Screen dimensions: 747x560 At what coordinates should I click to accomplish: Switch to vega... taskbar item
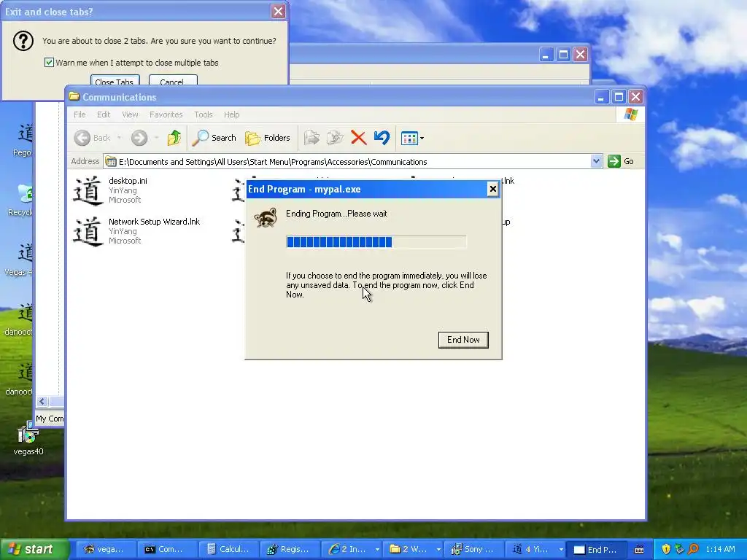[104, 550]
